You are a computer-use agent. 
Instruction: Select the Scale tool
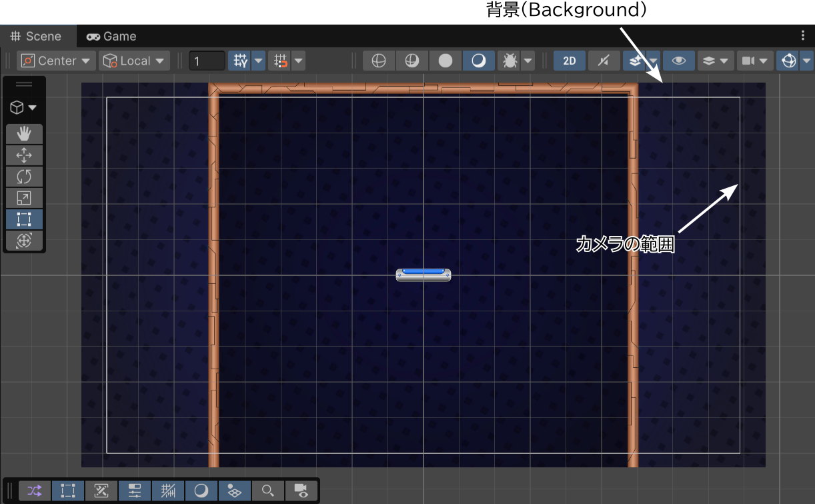(24, 198)
